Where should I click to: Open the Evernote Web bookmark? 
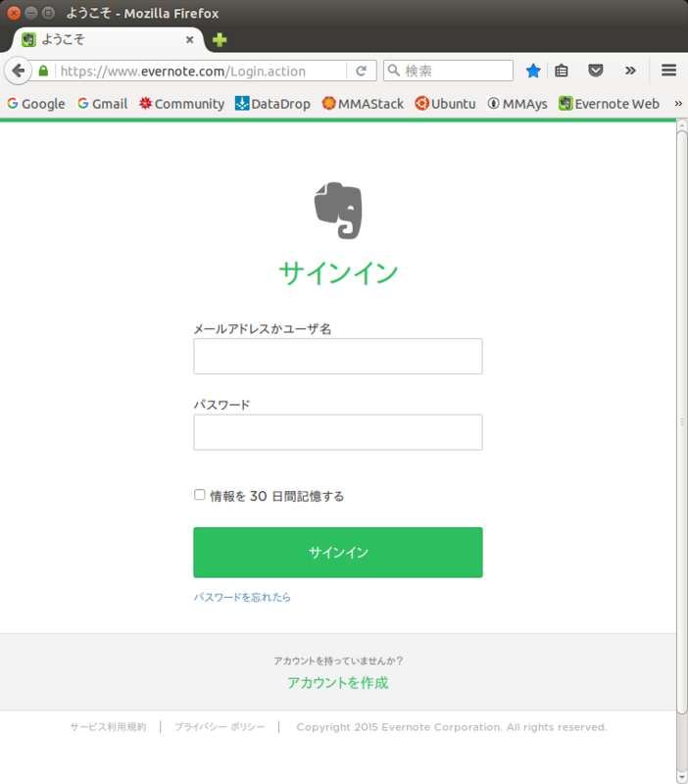pyautogui.click(x=609, y=104)
